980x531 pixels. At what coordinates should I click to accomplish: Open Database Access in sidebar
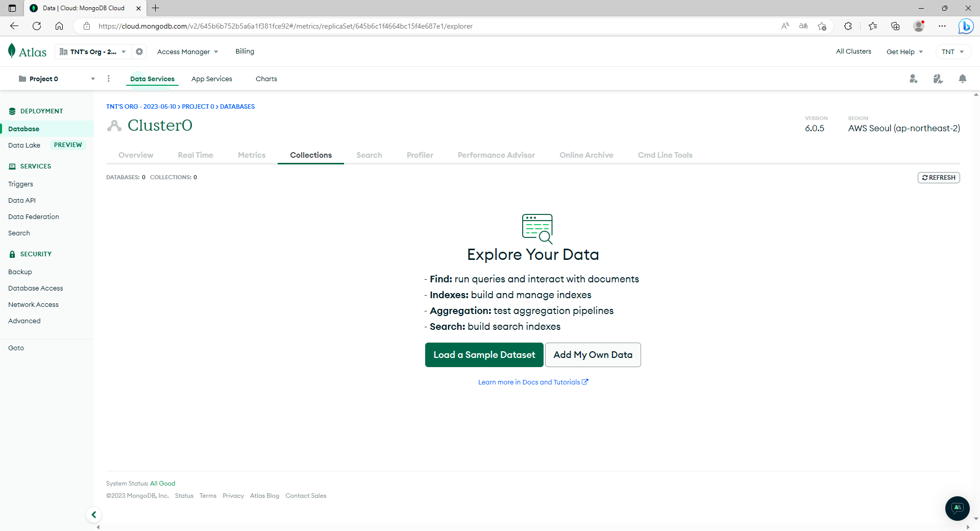click(36, 288)
